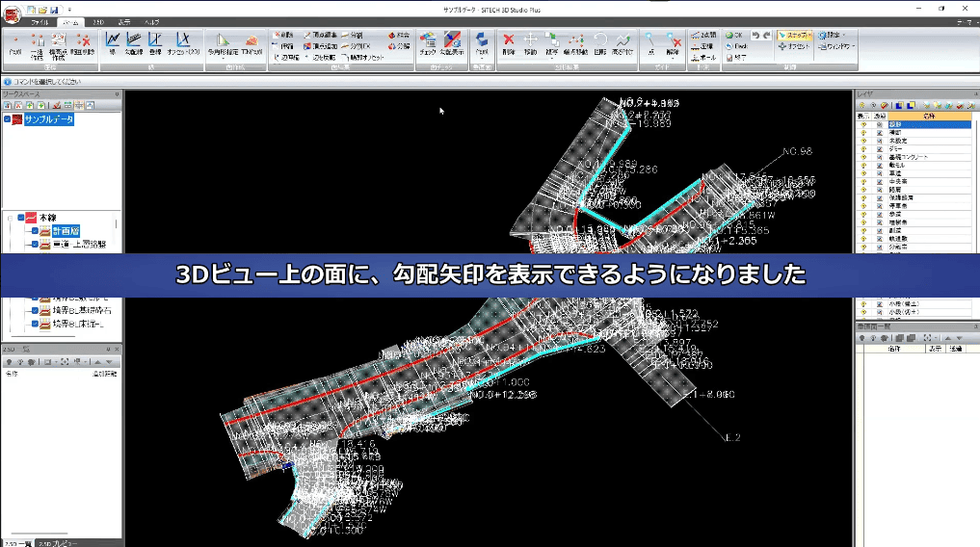Toggle visibility bulb of 未設定 layer
The width and height of the screenshot is (980, 547).
[x=863, y=141]
